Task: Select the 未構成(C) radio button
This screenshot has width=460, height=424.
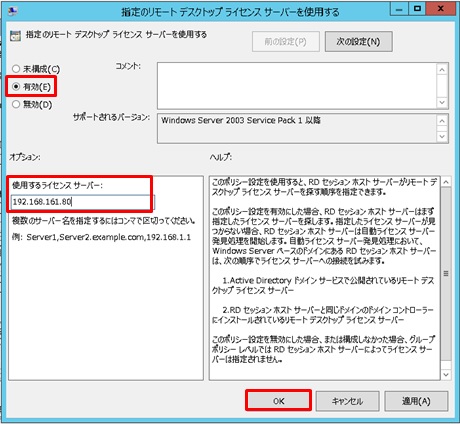Action: pos(16,69)
